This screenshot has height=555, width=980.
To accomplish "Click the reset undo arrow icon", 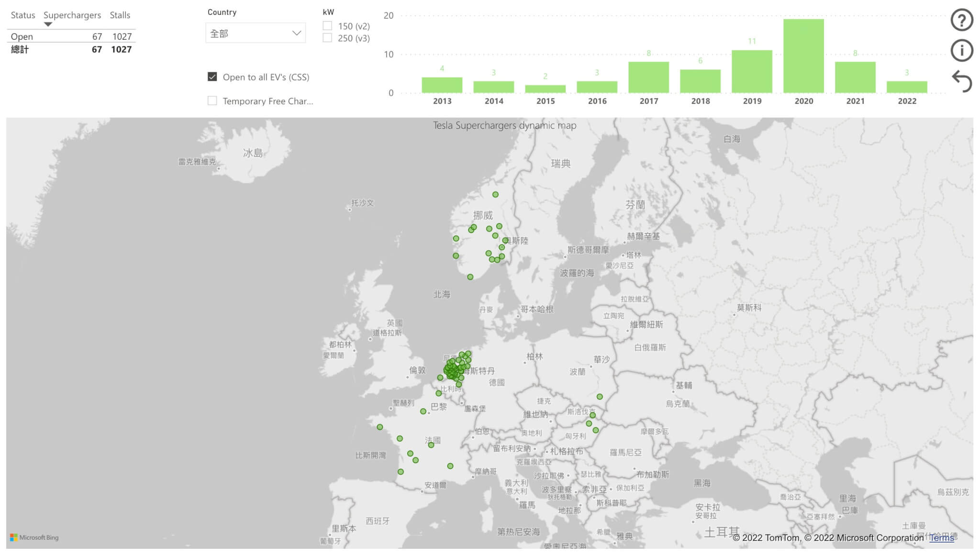I will tap(962, 81).
